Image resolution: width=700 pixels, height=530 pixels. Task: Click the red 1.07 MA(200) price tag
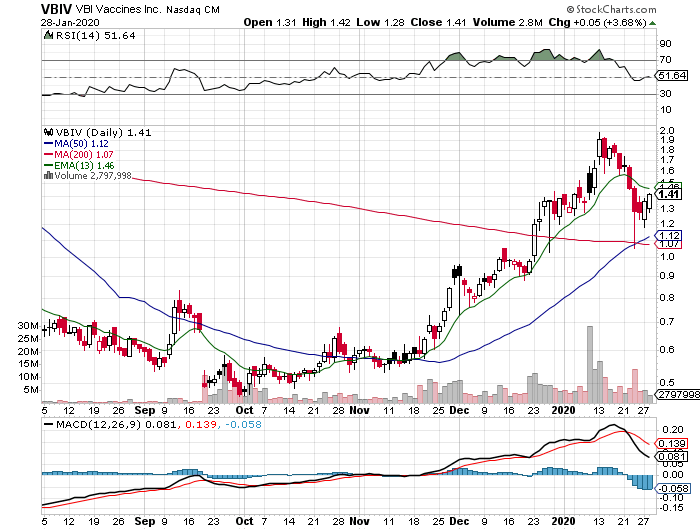669,244
